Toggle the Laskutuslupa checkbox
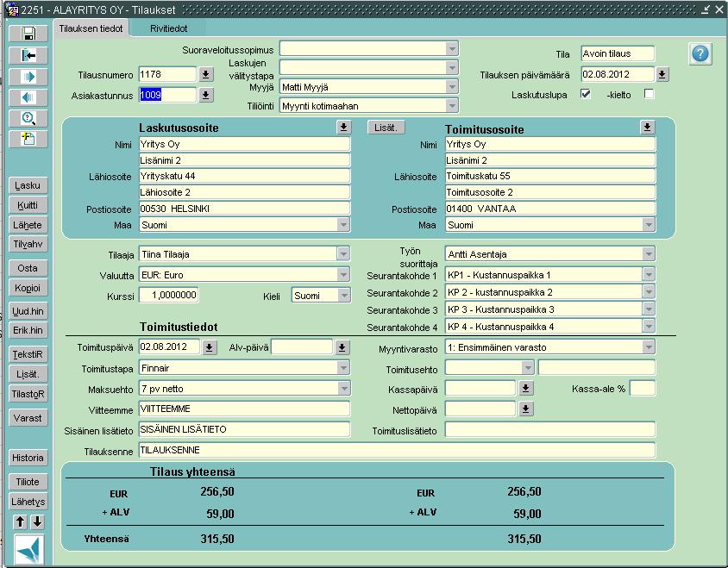Viewport: 728px width, 568px height. coord(586,94)
